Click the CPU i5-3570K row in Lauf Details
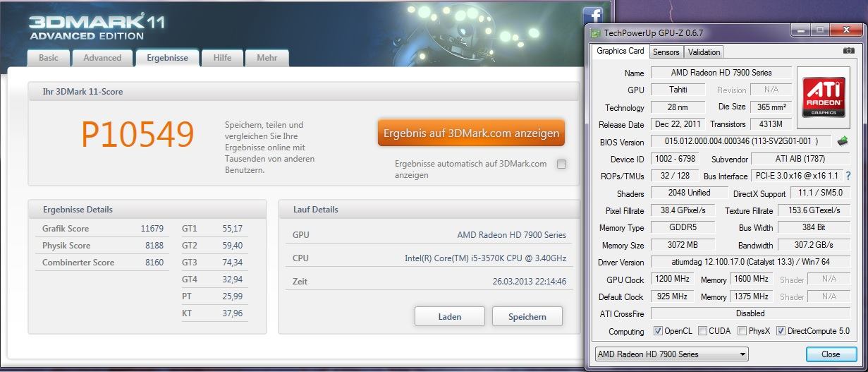868x372 pixels. (429, 258)
